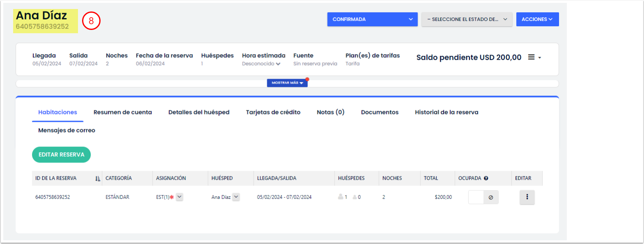Open the Seleccione el estado de dropdown
Screen dimensions: 644x244
click(467, 19)
